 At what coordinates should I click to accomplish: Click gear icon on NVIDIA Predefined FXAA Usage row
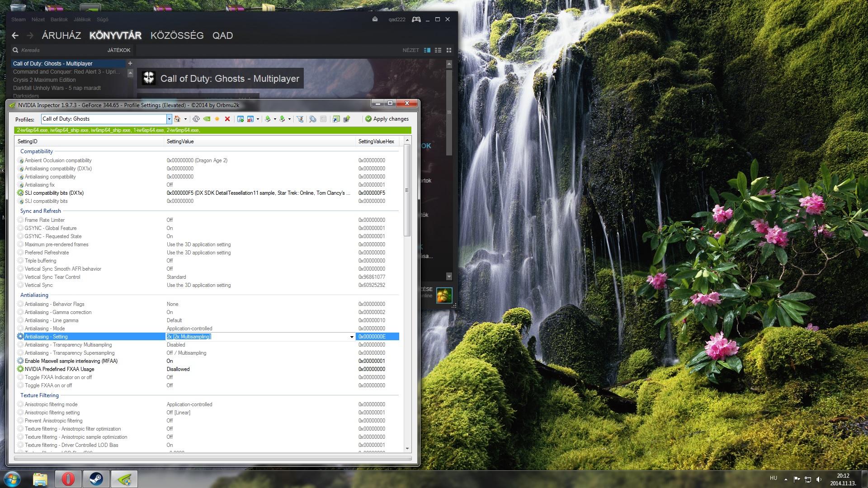point(20,369)
